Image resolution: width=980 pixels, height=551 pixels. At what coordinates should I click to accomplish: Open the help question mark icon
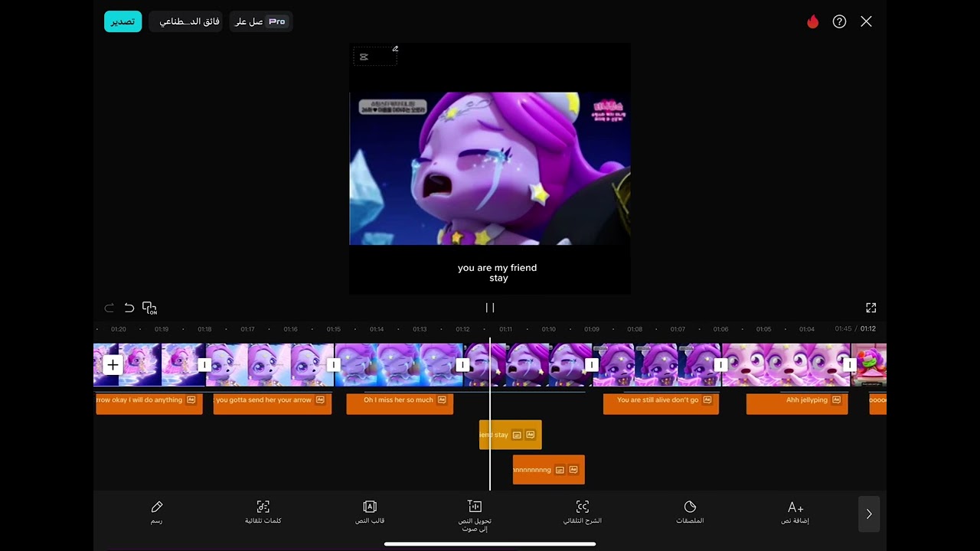coord(839,22)
